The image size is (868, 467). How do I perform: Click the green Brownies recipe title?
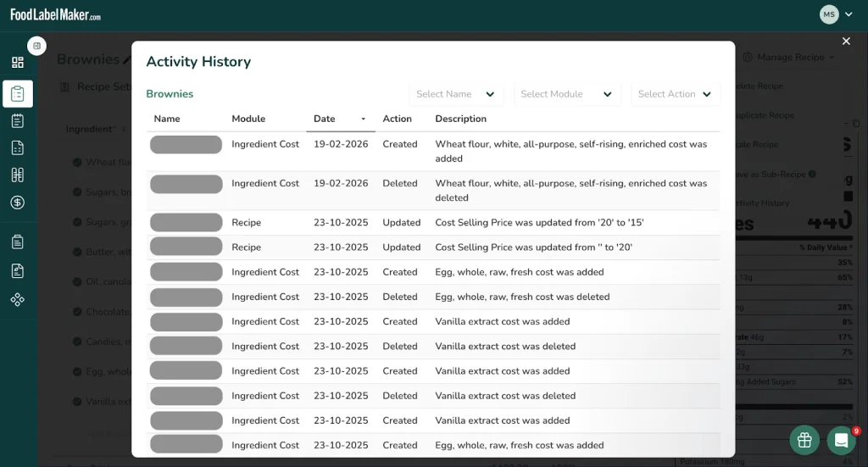[170, 93]
